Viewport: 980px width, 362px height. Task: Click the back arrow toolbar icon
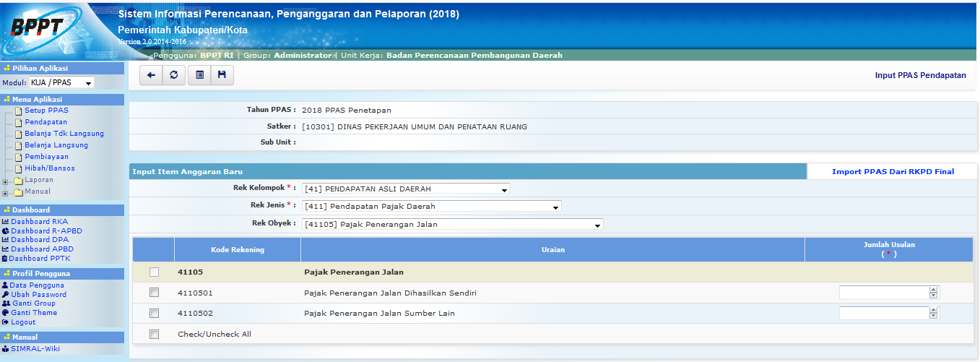pos(151,74)
